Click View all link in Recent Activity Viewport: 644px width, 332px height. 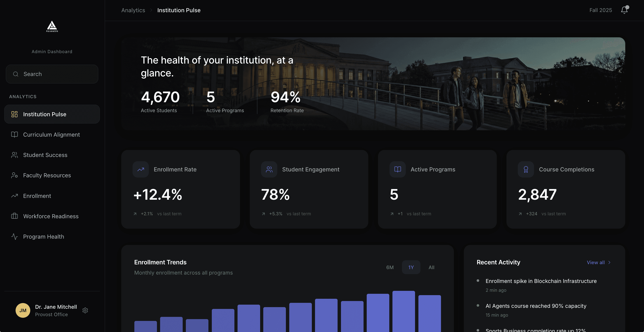tap(595, 262)
